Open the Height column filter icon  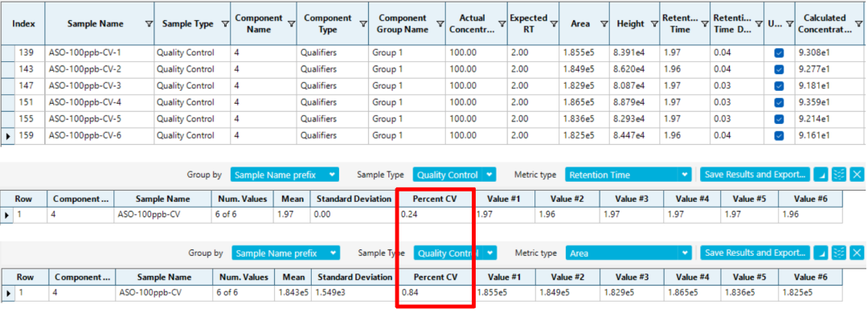[653, 24]
